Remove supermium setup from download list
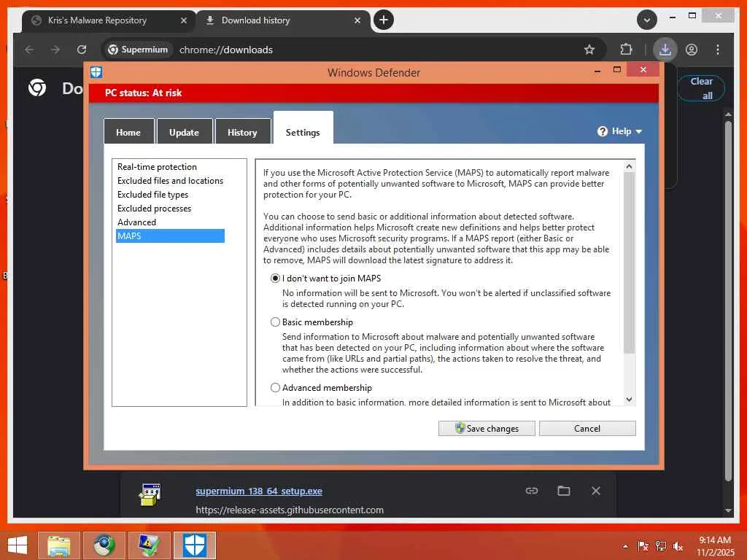This screenshot has width=747, height=560. (595, 491)
